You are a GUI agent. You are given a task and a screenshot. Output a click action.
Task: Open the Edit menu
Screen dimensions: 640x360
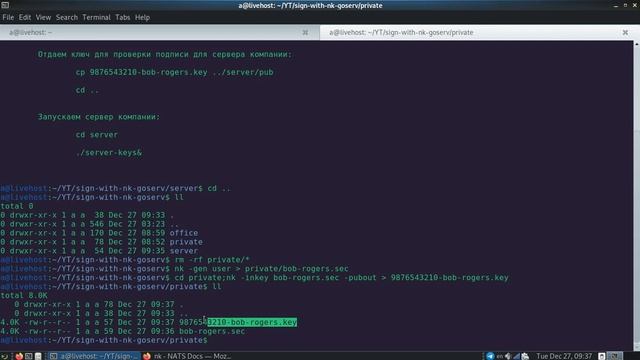click(x=24, y=18)
